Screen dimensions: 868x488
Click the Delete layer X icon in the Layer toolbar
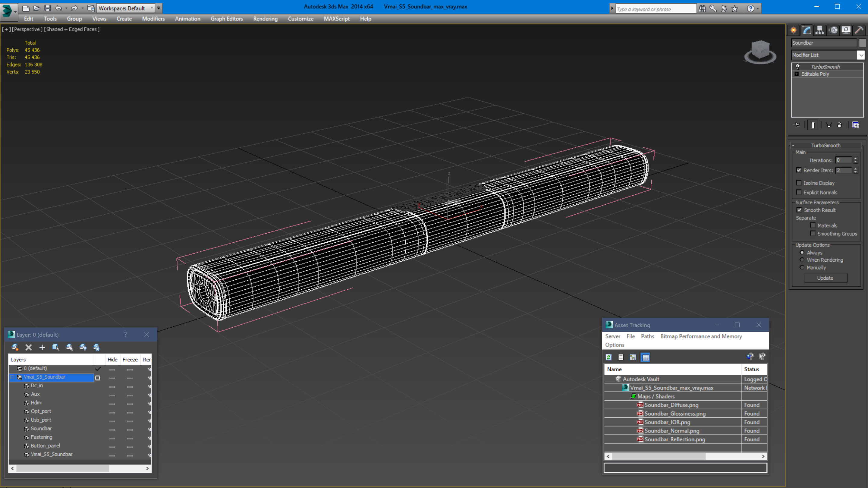(29, 347)
